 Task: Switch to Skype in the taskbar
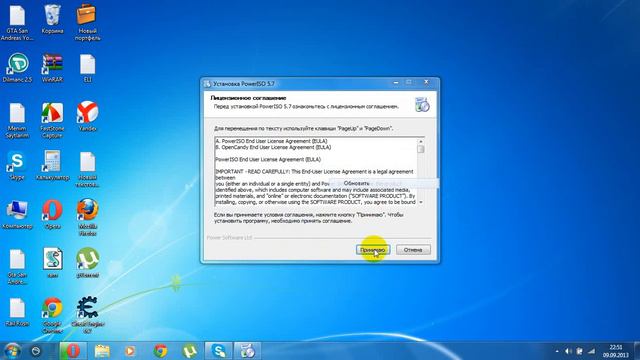point(218,351)
